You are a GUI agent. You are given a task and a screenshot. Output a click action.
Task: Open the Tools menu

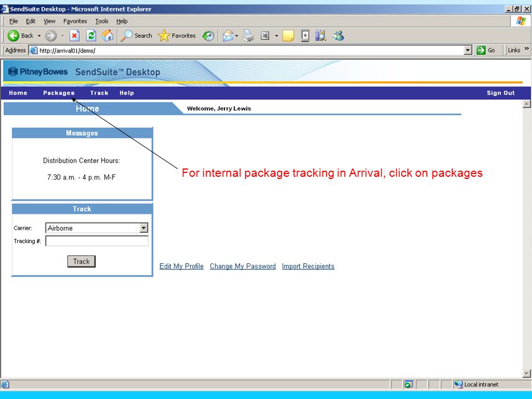101,21
